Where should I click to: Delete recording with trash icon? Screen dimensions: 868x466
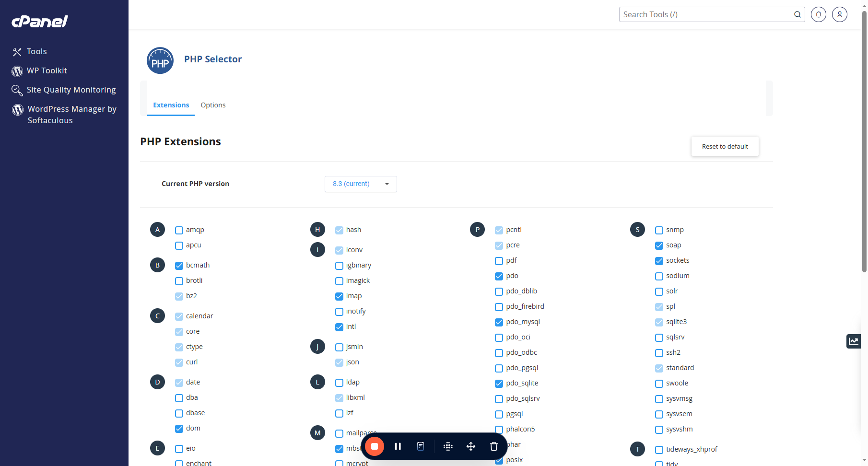point(494,446)
